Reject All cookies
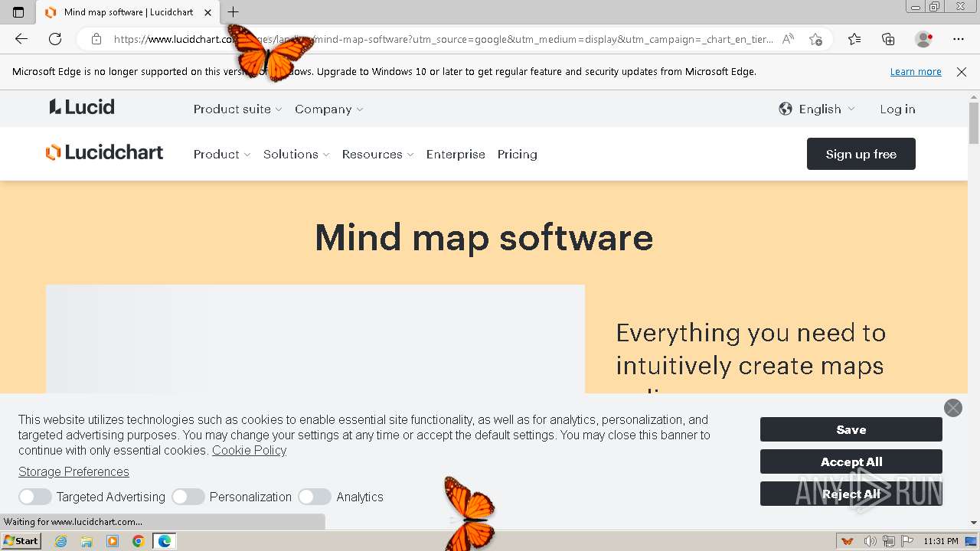Image resolution: width=980 pixels, height=551 pixels. coord(851,494)
